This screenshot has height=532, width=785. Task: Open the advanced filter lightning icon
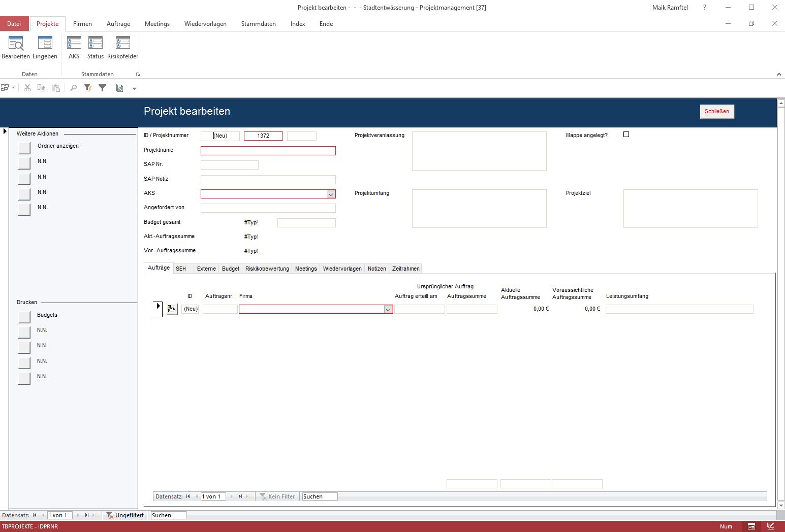pyautogui.click(x=88, y=88)
